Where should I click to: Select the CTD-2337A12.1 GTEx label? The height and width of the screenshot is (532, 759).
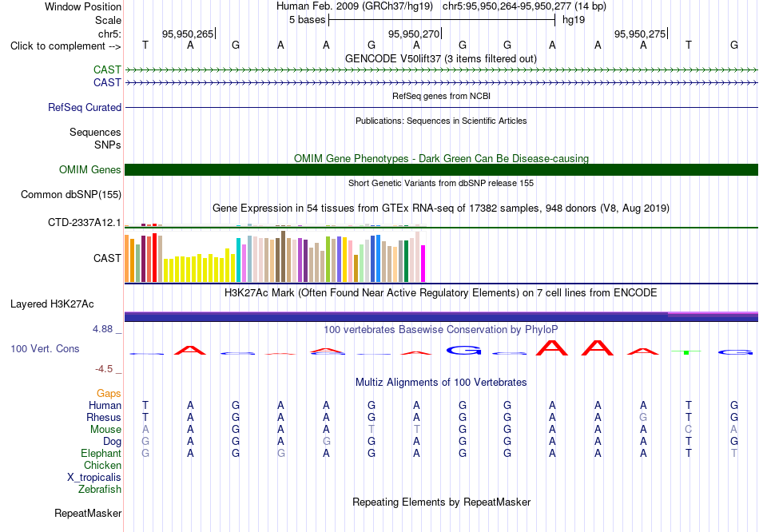click(x=84, y=222)
